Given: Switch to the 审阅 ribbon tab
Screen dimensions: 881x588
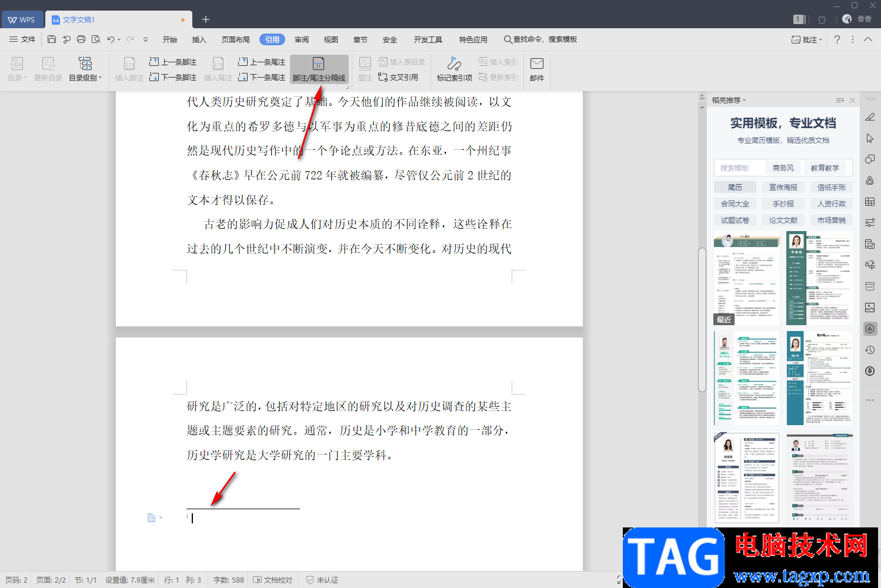Looking at the screenshot, I should coord(302,39).
